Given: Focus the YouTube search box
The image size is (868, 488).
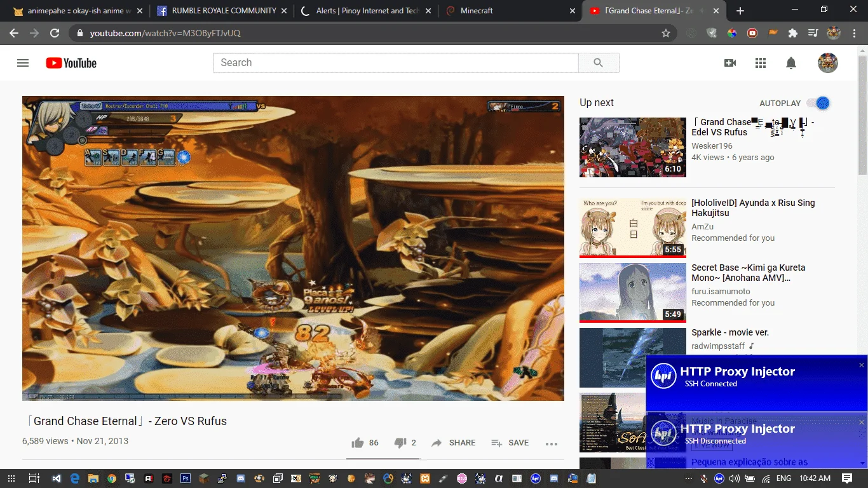Looking at the screenshot, I should [x=396, y=63].
